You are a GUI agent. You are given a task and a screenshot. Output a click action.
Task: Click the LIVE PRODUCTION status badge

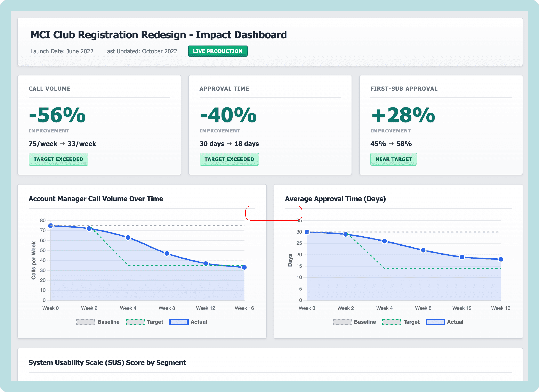coord(218,51)
